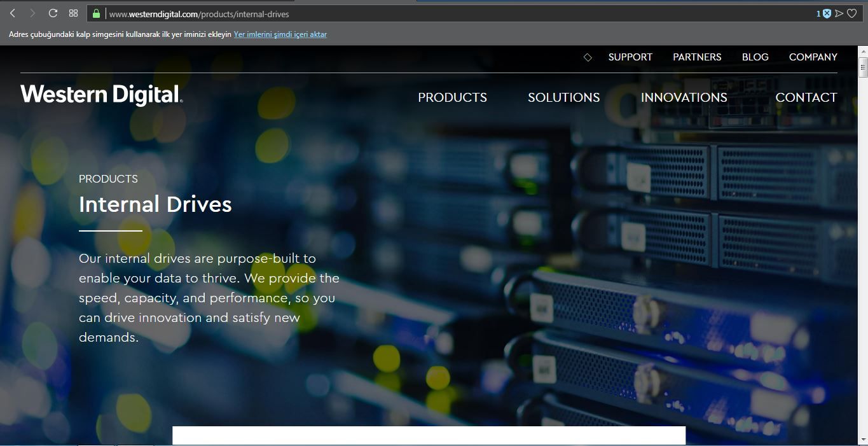
Task: Open the PARTNERS link
Action: tap(697, 57)
